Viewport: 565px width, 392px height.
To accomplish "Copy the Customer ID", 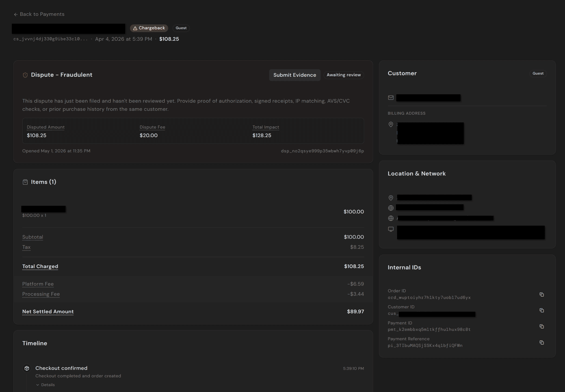I will click(542, 310).
